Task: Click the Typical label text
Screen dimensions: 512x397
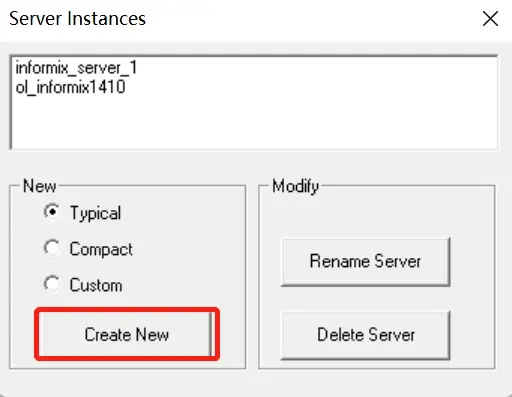Action: click(x=95, y=213)
